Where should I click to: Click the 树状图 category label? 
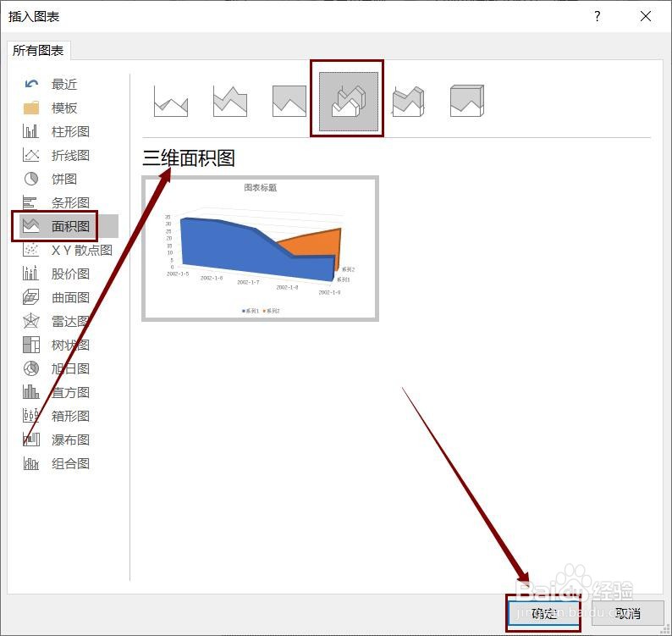click(70, 345)
